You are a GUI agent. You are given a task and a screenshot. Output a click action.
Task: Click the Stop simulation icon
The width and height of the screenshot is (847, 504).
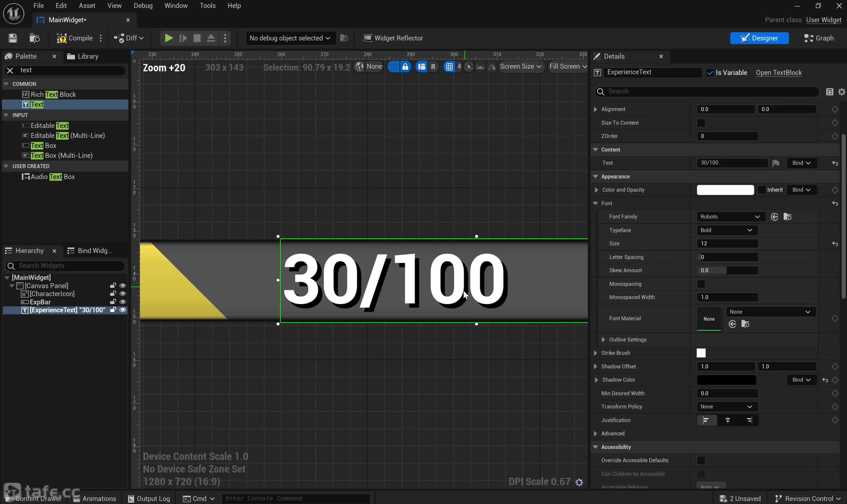tap(197, 38)
